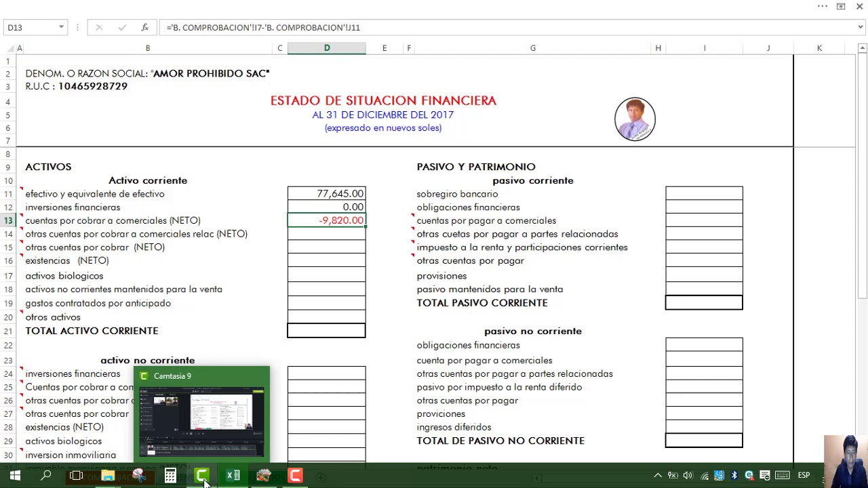Show hidden system tray icons chevron
Image resolution: width=868 pixels, height=488 pixels.
pyautogui.click(x=658, y=476)
